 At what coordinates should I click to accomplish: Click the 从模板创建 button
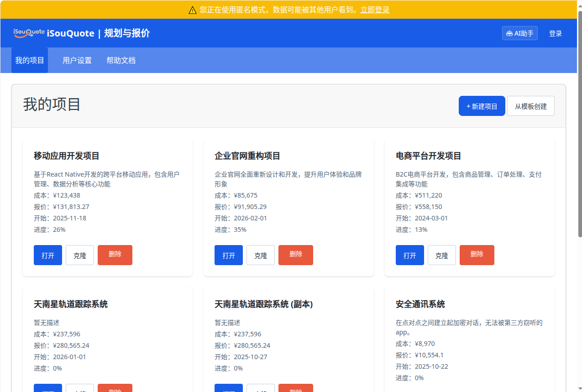(530, 106)
